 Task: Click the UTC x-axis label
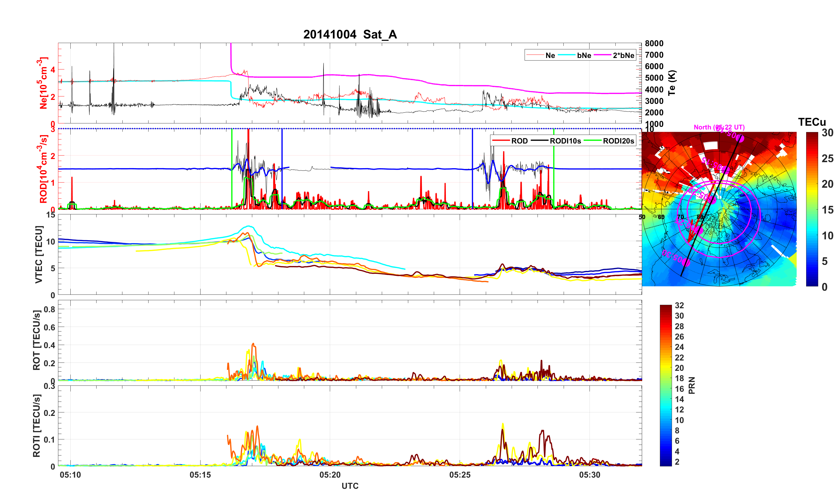(350, 486)
